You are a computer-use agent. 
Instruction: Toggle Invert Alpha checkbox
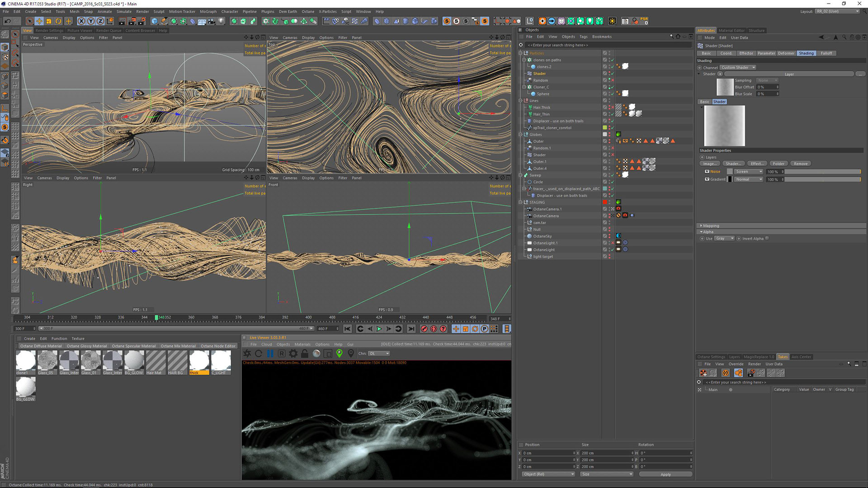pos(767,239)
